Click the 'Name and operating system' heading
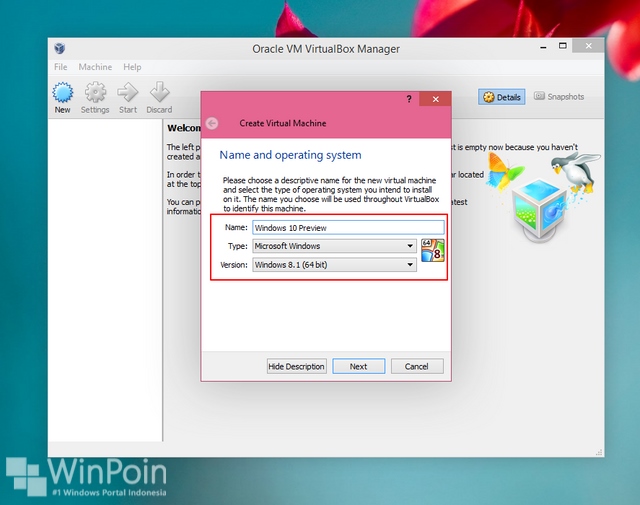 pyautogui.click(x=290, y=155)
